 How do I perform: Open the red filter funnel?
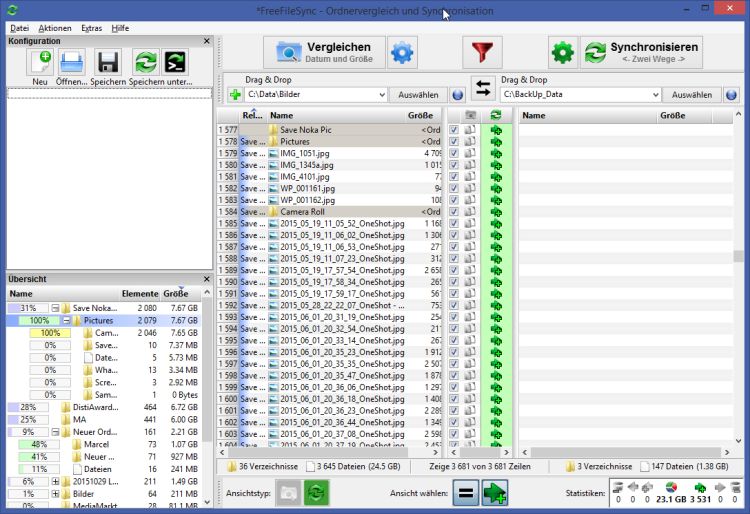tap(482, 52)
